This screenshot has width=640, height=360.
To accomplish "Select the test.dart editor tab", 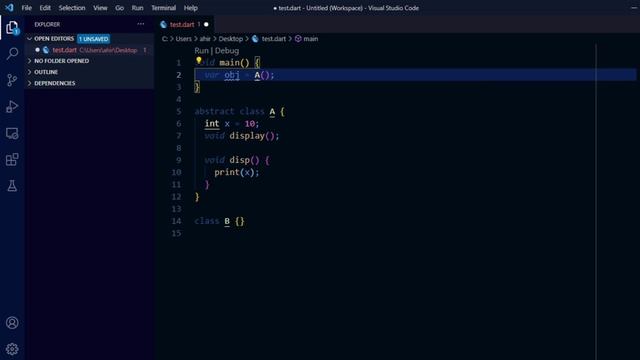I will tap(184, 24).
